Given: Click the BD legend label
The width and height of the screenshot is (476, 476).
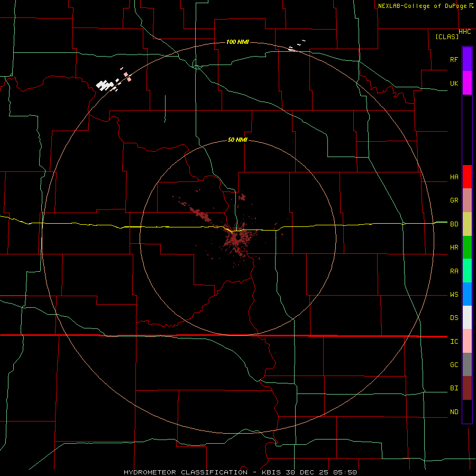Looking at the screenshot, I should click(x=454, y=224).
